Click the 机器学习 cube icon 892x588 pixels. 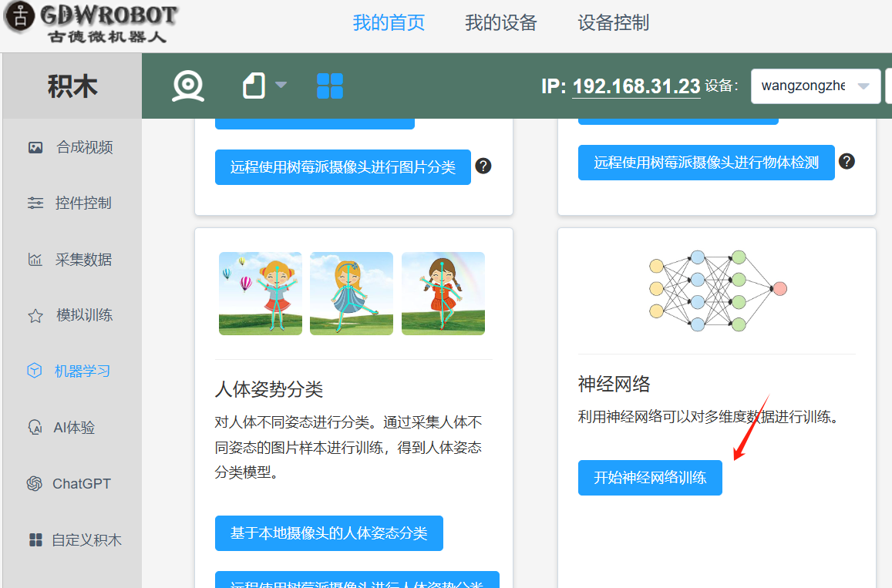[x=35, y=371]
